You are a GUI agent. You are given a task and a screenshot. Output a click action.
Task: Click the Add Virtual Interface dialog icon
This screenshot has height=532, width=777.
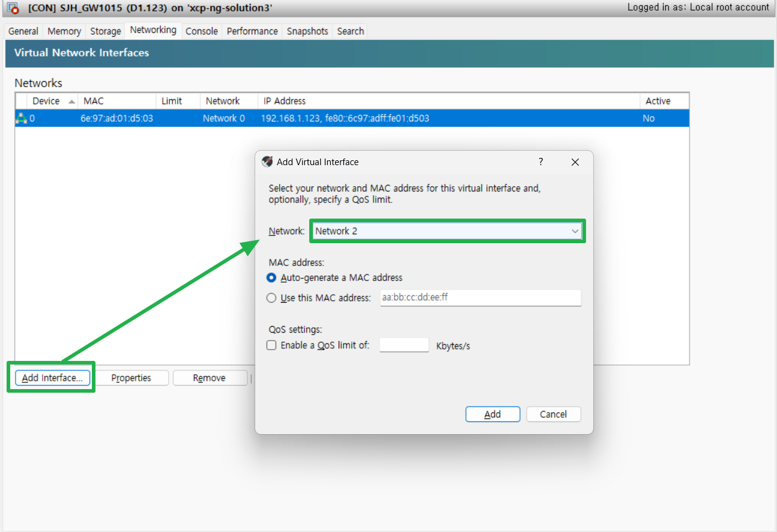268,162
